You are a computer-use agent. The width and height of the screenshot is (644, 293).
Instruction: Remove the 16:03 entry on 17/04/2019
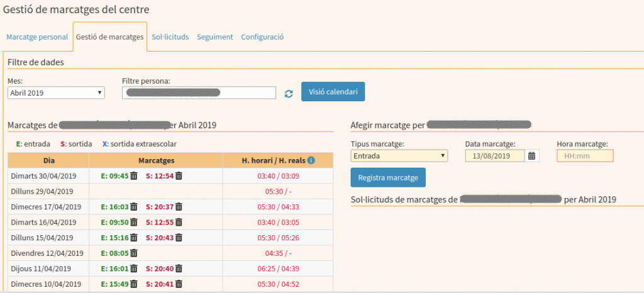pos(133,206)
